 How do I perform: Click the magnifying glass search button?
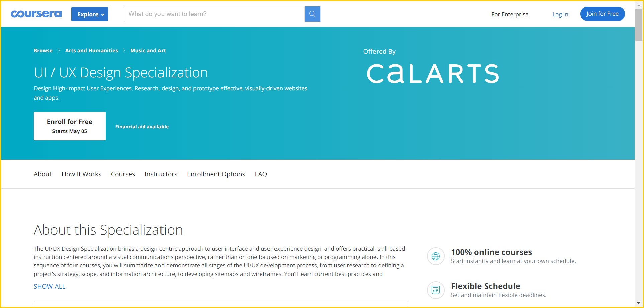[312, 14]
